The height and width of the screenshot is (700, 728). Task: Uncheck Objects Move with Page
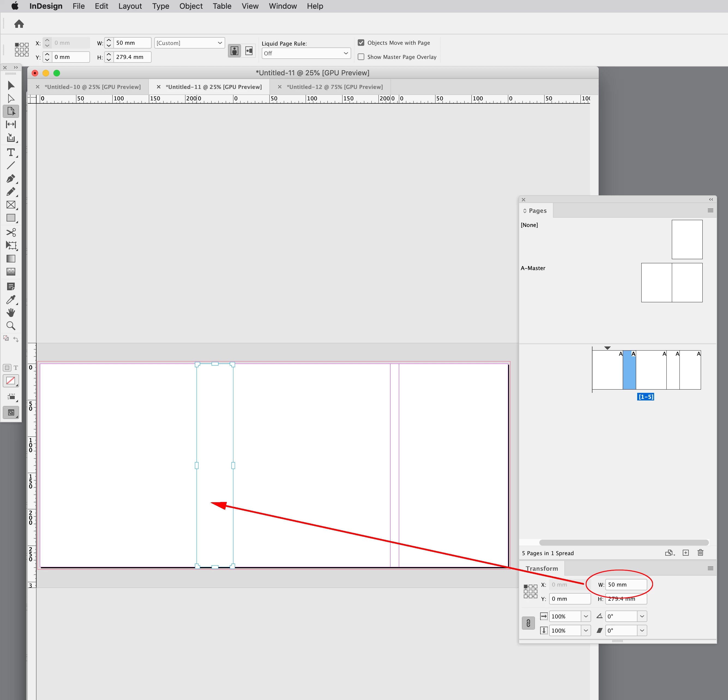[x=361, y=43]
